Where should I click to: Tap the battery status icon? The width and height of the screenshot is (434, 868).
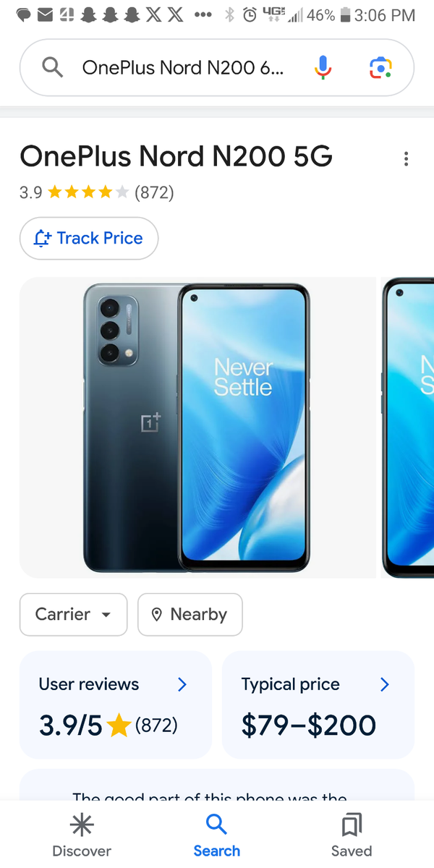point(345,14)
